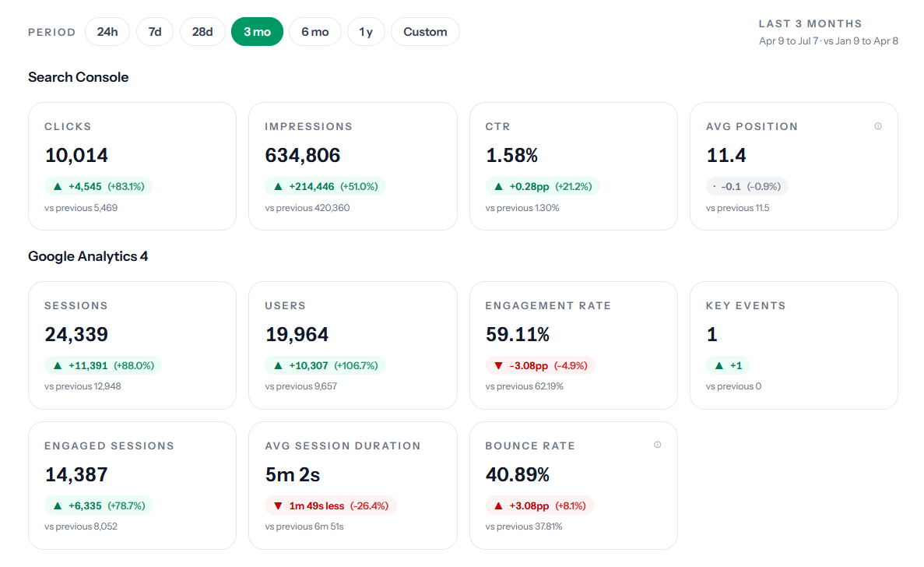The image size is (924, 567).
Task: Click the Avg Session Duration value 5m 2s
Action: (x=292, y=475)
